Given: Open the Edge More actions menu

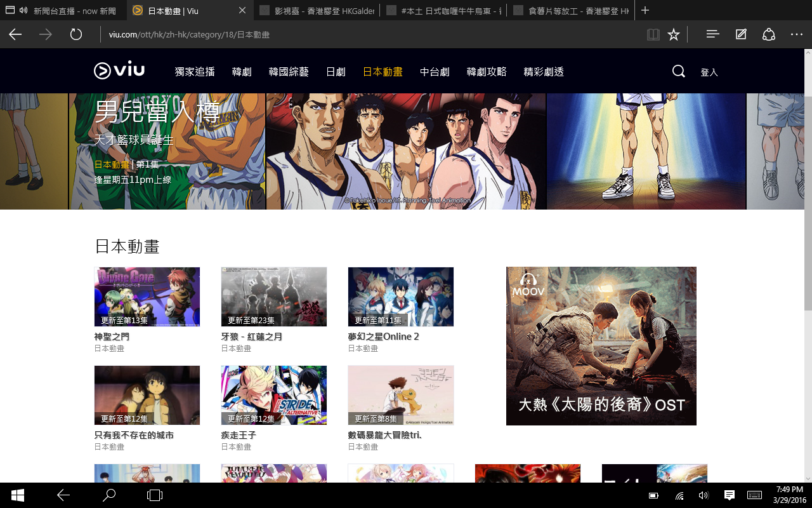Looking at the screenshot, I should tap(797, 34).
